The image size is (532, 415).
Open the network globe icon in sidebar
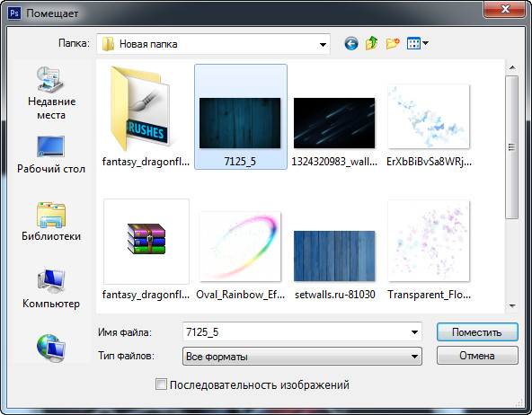coord(51,348)
